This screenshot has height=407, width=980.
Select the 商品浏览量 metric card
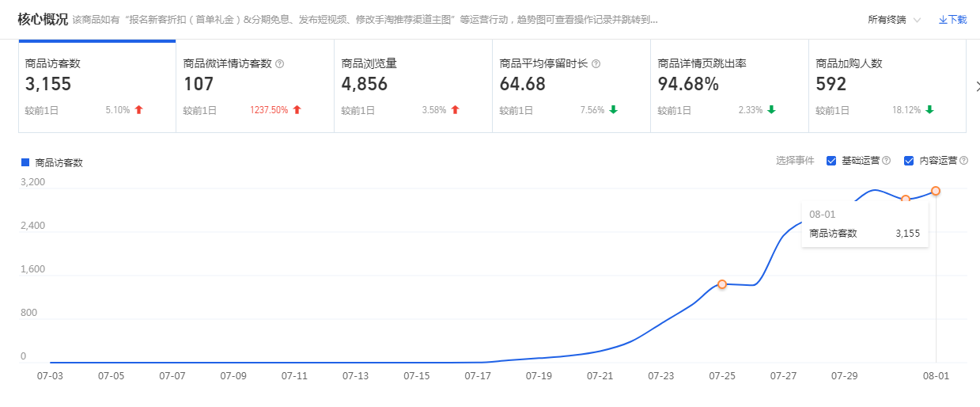tap(413, 86)
